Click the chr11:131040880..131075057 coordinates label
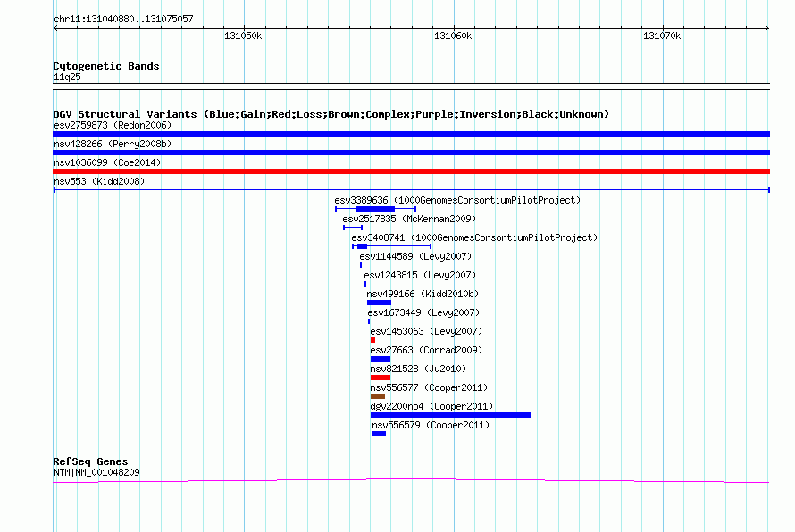Screen dimensions: 795x532 [123, 19]
